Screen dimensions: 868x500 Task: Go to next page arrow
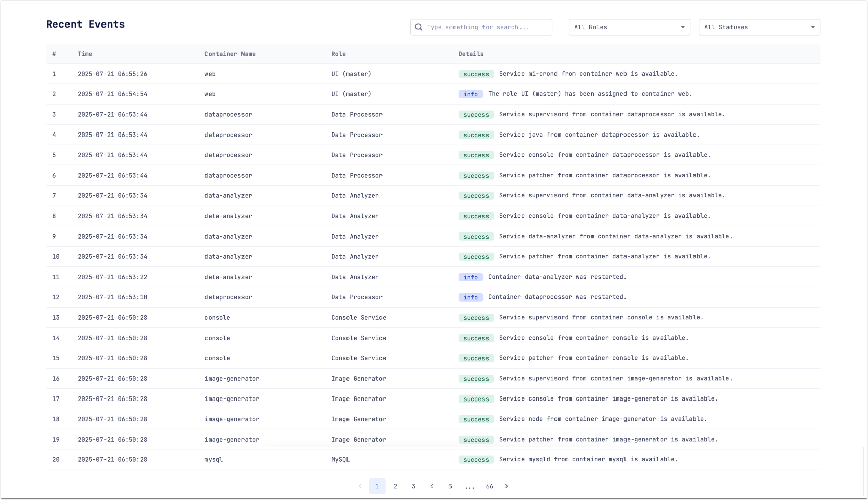[506, 486]
